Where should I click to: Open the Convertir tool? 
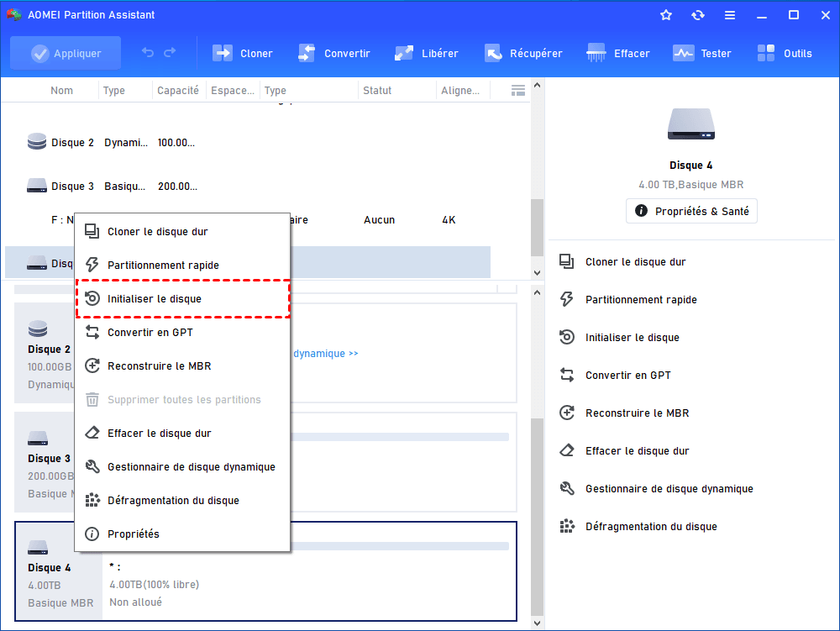coord(307,53)
